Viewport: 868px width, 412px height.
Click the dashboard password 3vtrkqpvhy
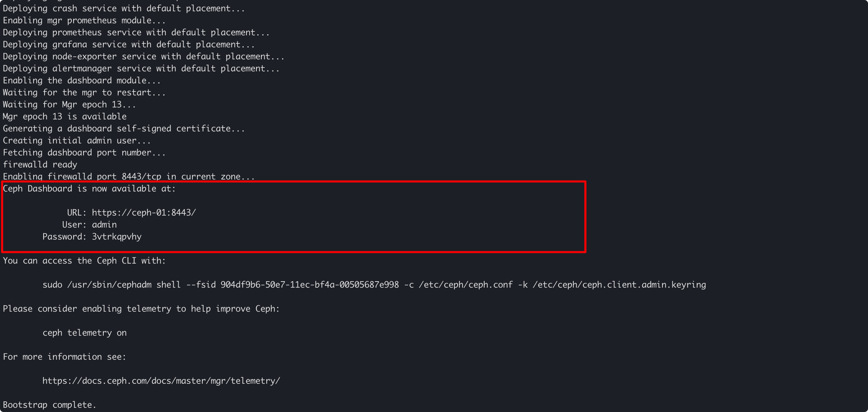pyautogui.click(x=116, y=237)
